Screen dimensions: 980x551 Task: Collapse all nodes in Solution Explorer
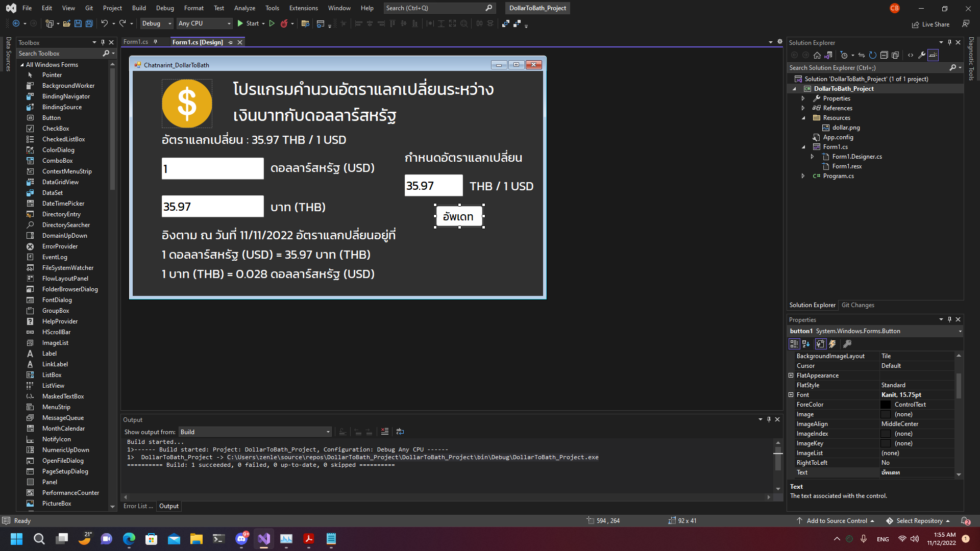(x=885, y=55)
